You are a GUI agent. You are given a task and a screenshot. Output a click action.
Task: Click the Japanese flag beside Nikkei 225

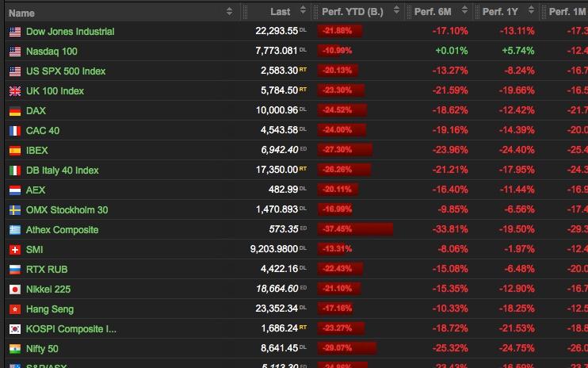click(x=14, y=289)
